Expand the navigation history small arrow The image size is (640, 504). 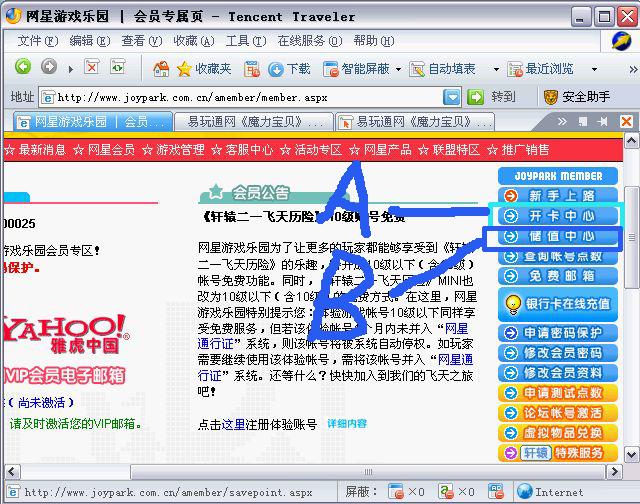71,69
